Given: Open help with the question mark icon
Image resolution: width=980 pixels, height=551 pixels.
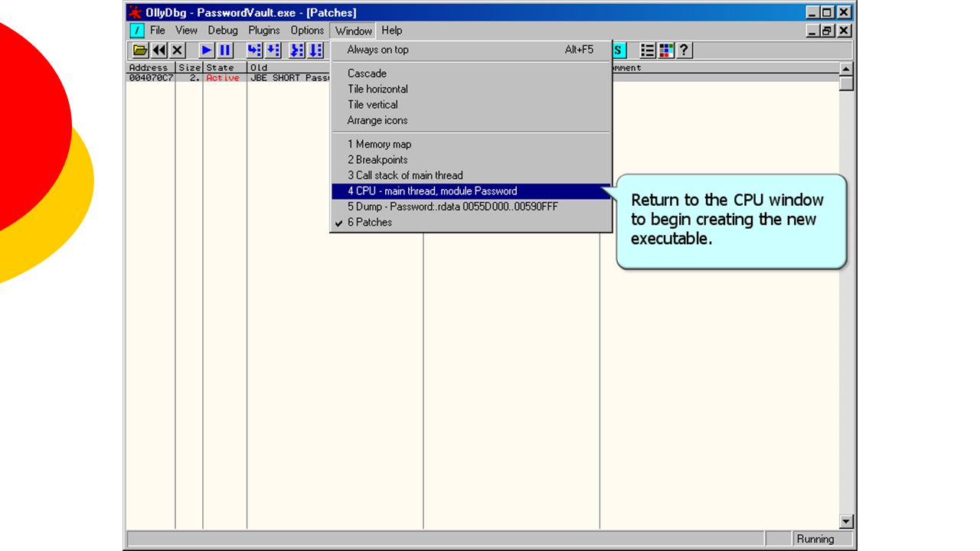Looking at the screenshot, I should [684, 51].
